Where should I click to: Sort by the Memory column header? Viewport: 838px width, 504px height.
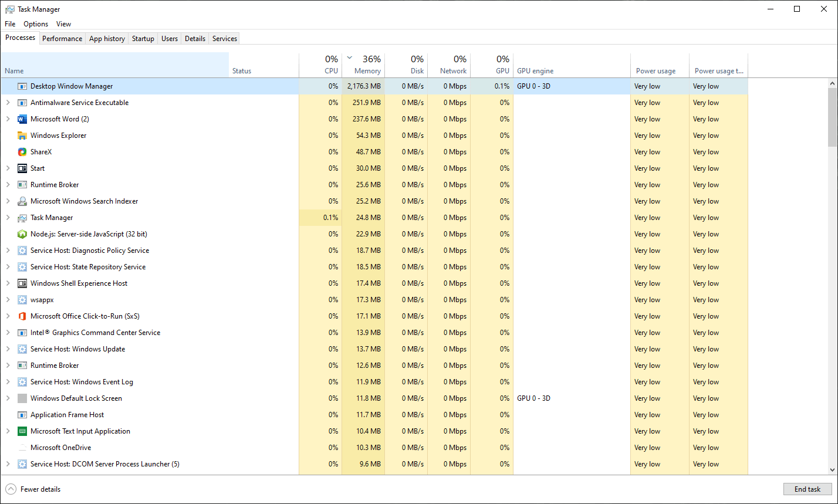(363, 65)
